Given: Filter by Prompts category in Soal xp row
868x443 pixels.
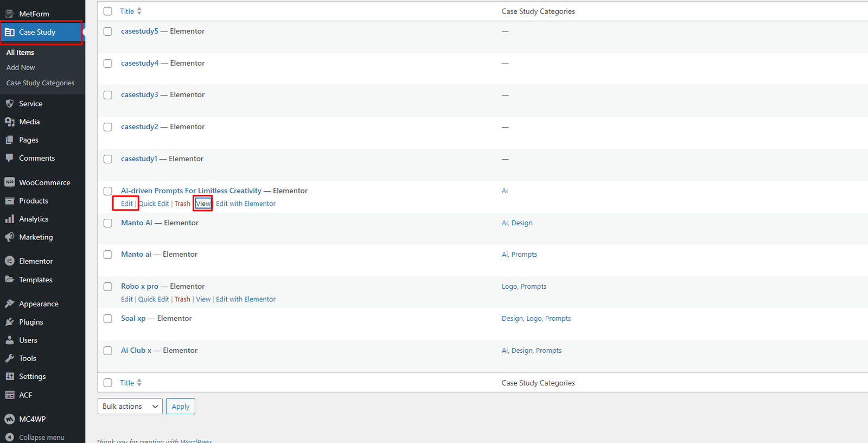Looking at the screenshot, I should pos(558,319).
